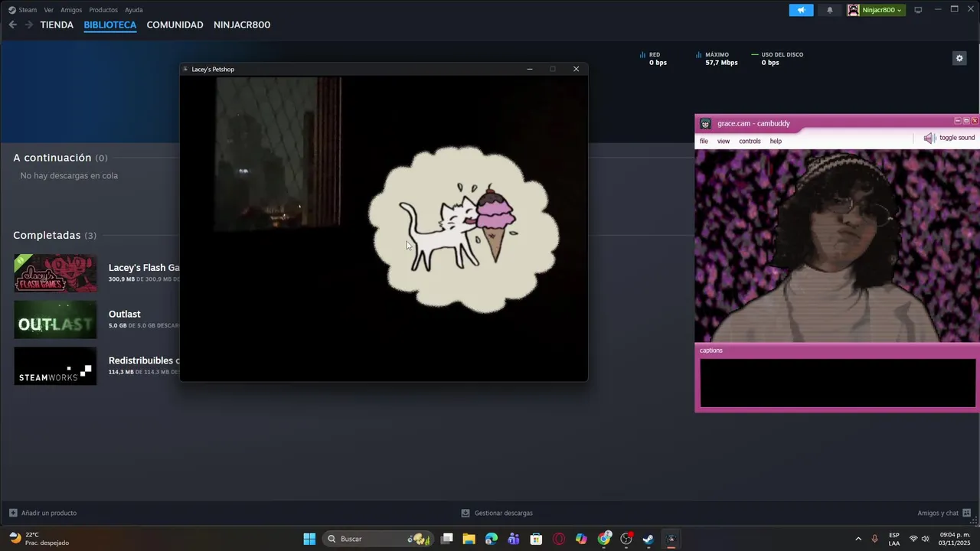Open Task View on the taskbar
980x551 pixels.
[447, 539]
